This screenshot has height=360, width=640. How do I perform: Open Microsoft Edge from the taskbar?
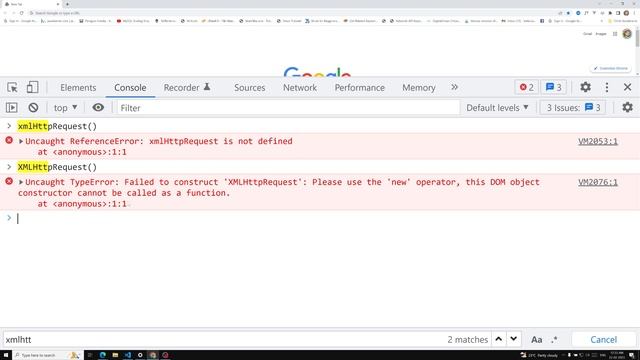[102, 355]
